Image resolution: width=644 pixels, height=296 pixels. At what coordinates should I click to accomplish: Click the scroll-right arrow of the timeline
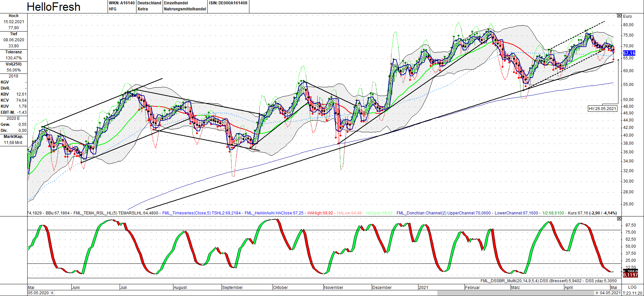click(597, 293)
